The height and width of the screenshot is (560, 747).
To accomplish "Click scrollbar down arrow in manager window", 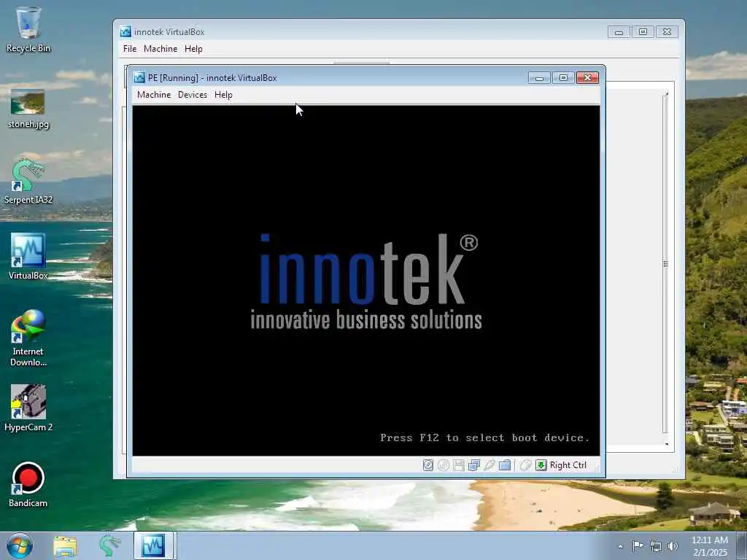I will pyautogui.click(x=666, y=444).
